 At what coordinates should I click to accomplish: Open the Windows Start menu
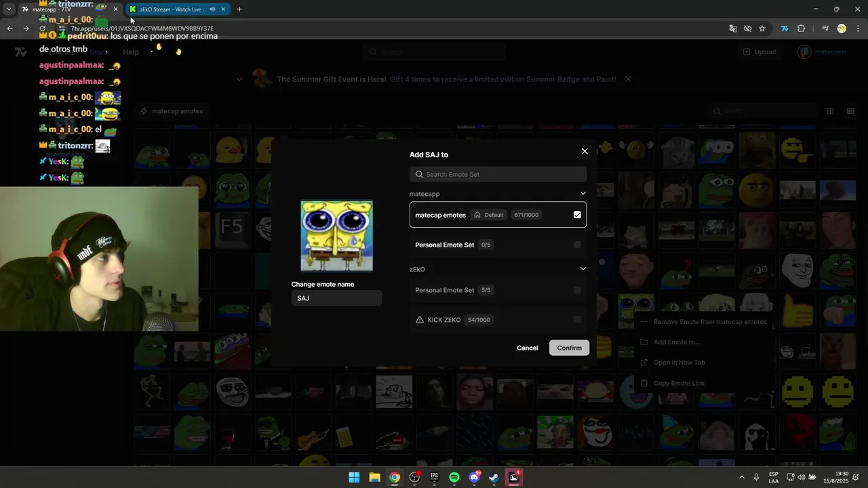click(354, 477)
